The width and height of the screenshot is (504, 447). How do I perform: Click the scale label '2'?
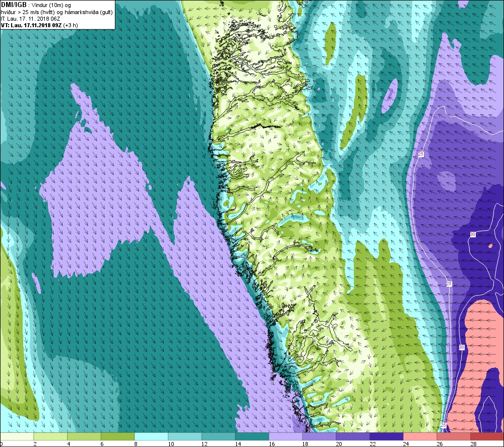pos(35,444)
